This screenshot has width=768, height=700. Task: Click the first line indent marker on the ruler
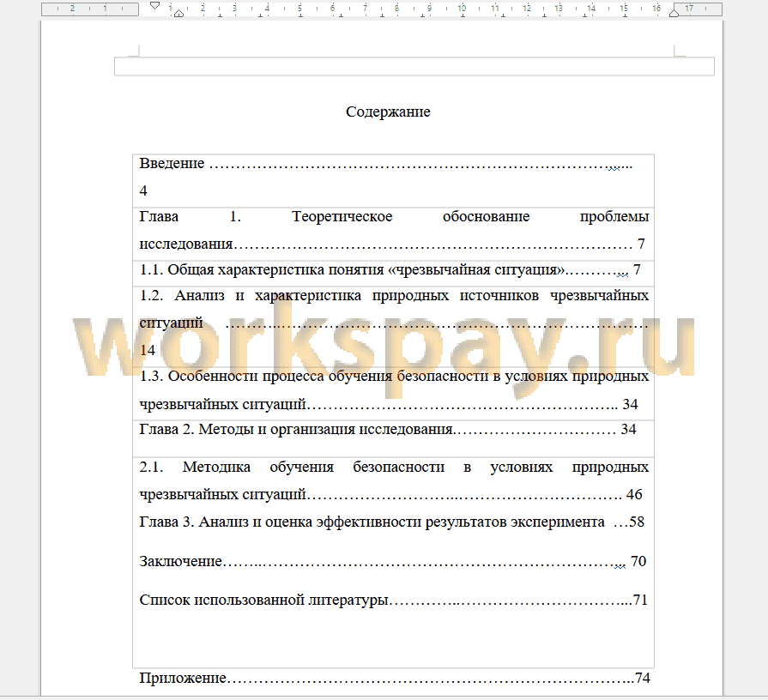coord(154,6)
